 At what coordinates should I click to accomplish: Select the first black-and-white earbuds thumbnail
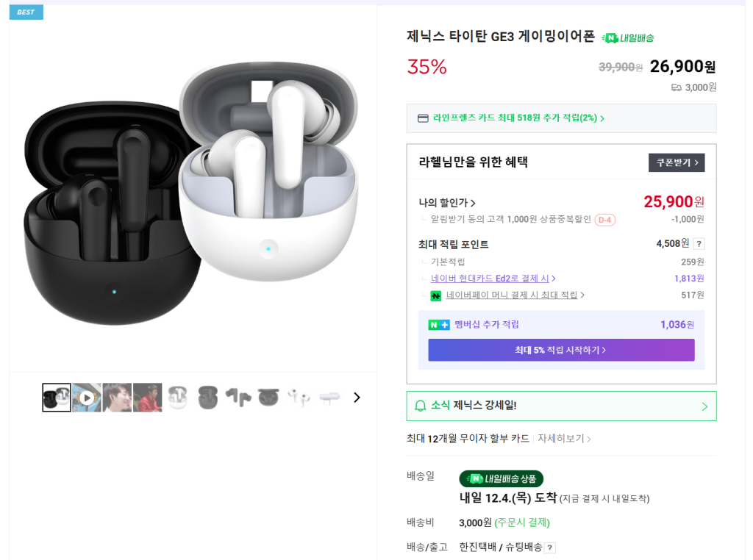(x=57, y=398)
